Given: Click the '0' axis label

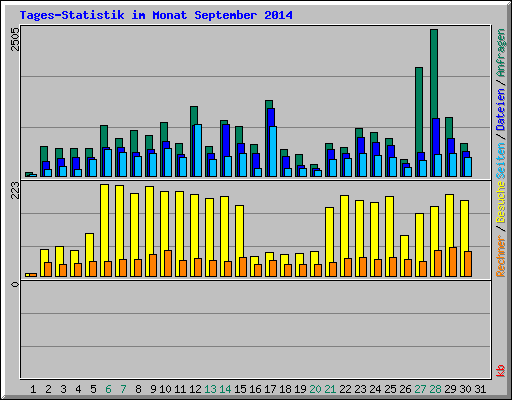Looking at the screenshot, I should 15,284.
